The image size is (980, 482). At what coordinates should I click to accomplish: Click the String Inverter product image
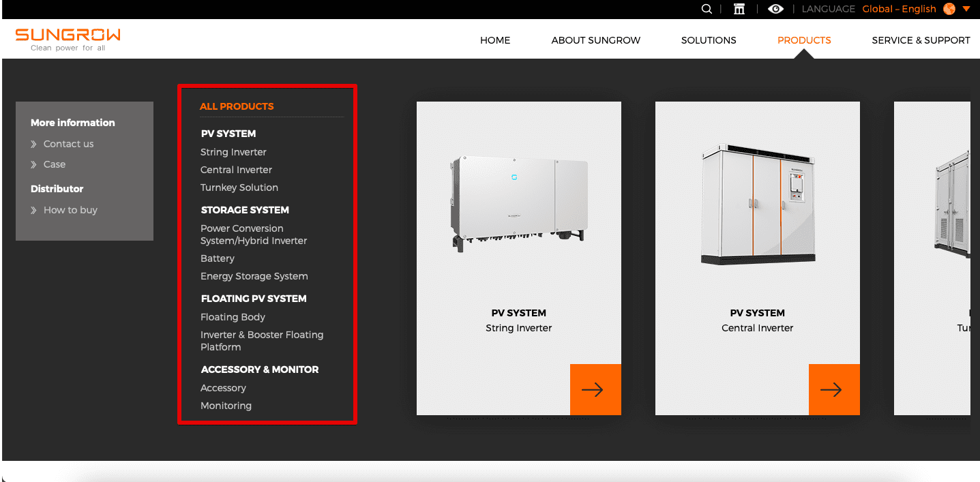[x=518, y=203]
